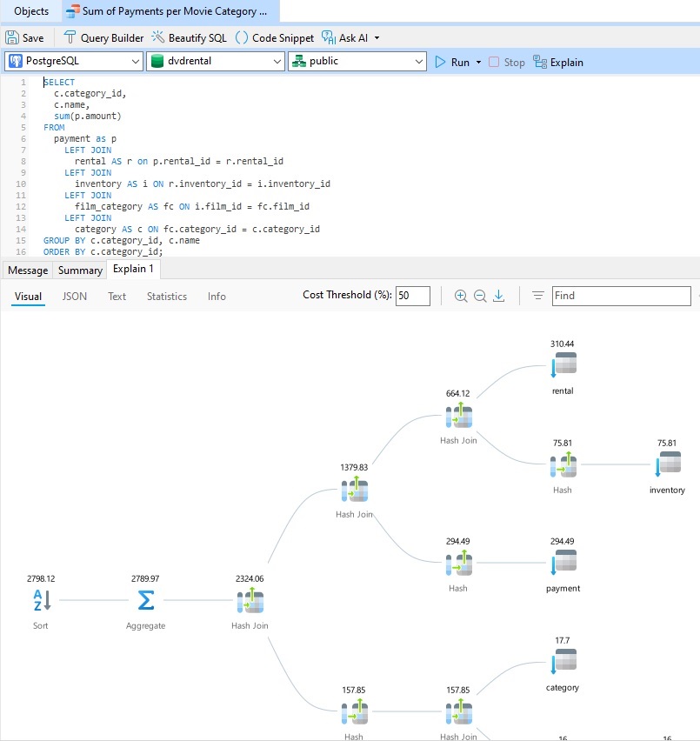700x741 pixels.
Task: Open the Statistics explain view
Action: coord(167,297)
